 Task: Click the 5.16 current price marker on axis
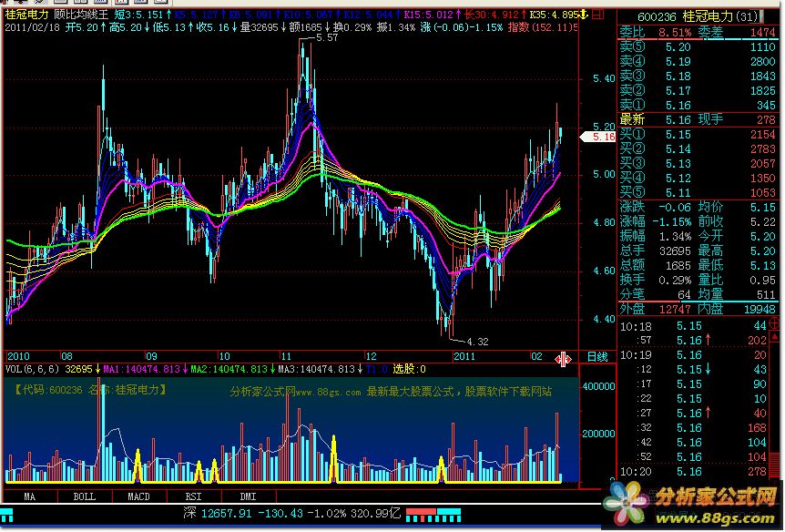[x=597, y=137]
